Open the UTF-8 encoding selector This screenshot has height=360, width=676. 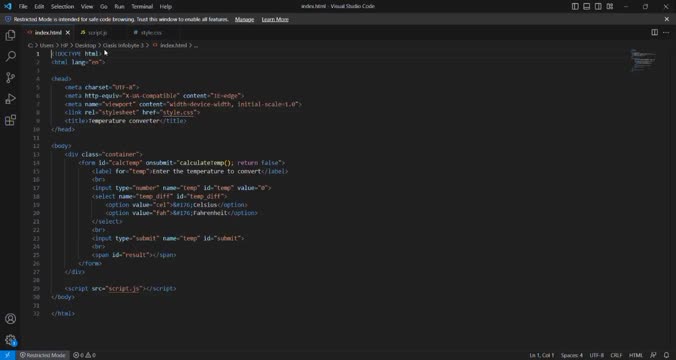(x=597, y=355)
